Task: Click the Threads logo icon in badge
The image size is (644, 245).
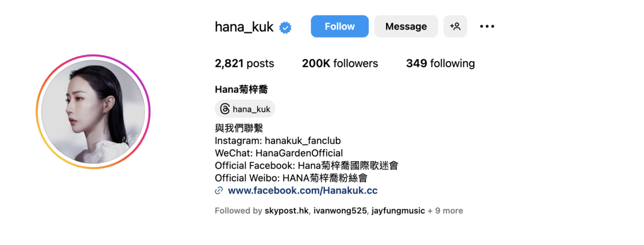Action: (x=225, y=109)
